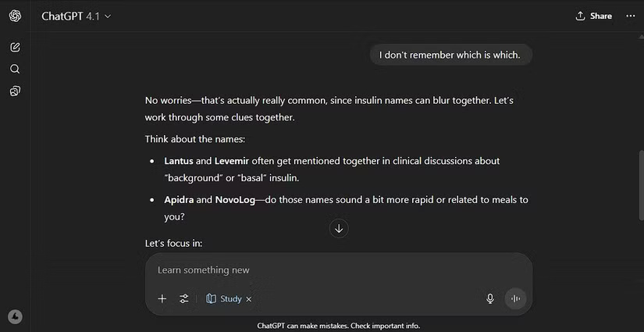Open the three-dot more options menu
644x332 pixels.
pyautogui.click(x=631, y=16)
